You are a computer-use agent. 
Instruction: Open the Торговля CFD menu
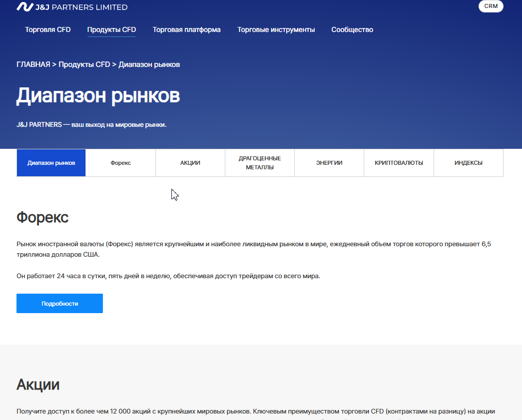48,29
